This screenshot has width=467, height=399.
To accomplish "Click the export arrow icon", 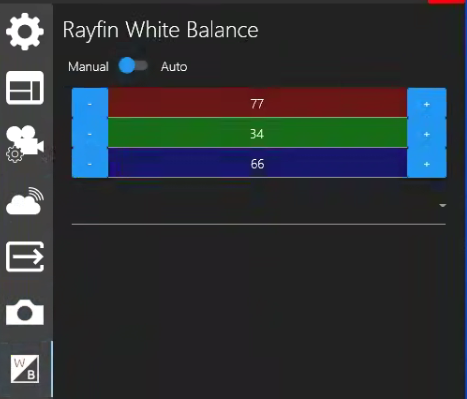I will (25, 257).
